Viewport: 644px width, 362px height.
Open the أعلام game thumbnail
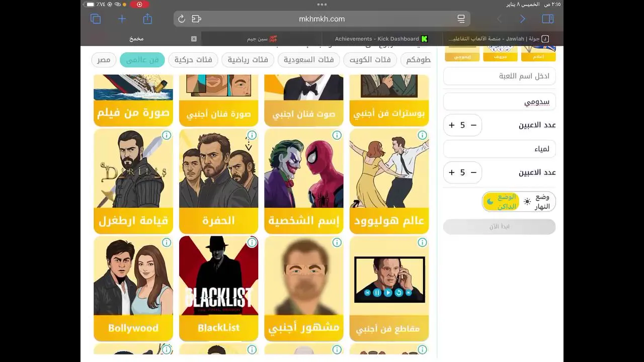click(538, 54)
